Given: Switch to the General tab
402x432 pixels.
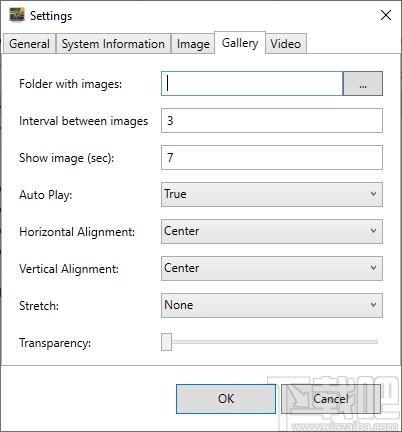Looking at the screenshot, I should click(x=29, y=44).
